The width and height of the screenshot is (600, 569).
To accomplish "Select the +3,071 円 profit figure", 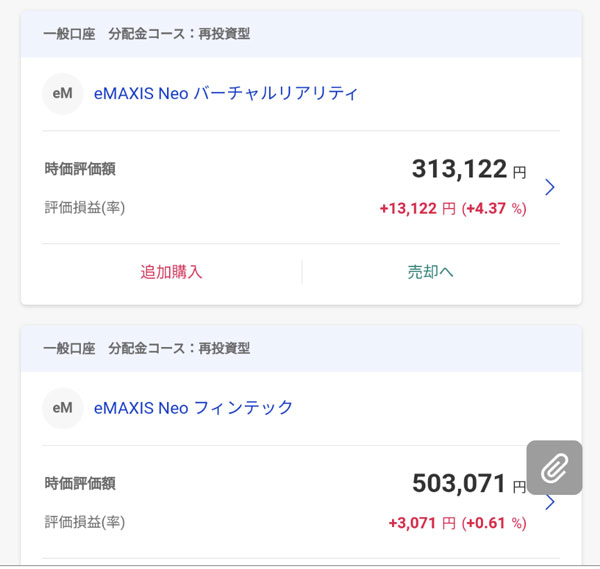I will pyautogui.click(x=421, y=523).
